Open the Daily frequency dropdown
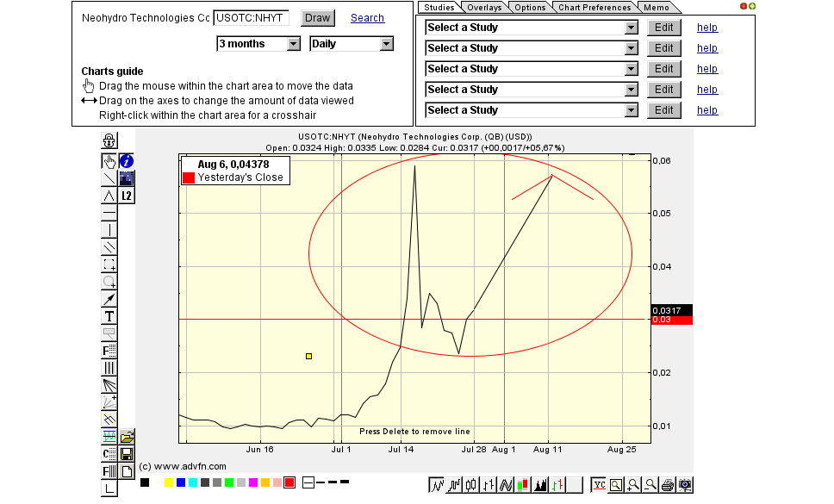 (x=352, y=44)
